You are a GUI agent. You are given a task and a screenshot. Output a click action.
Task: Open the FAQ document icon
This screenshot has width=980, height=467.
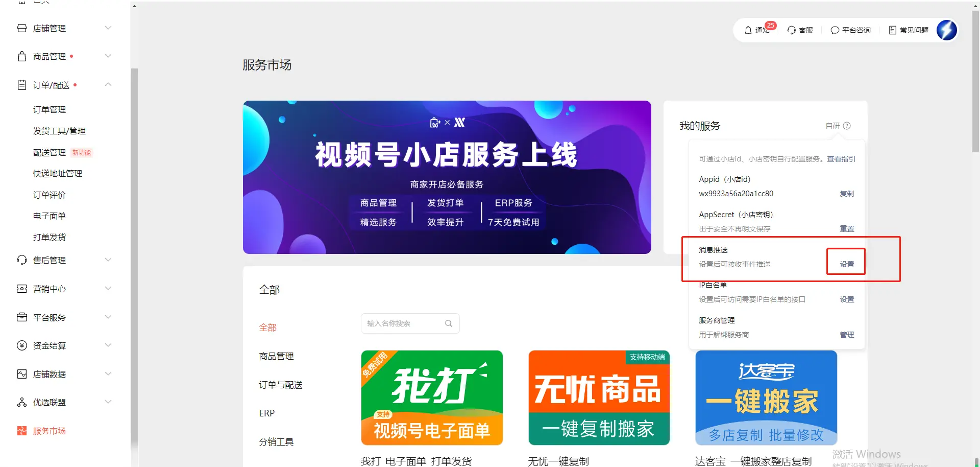(893, 30)
